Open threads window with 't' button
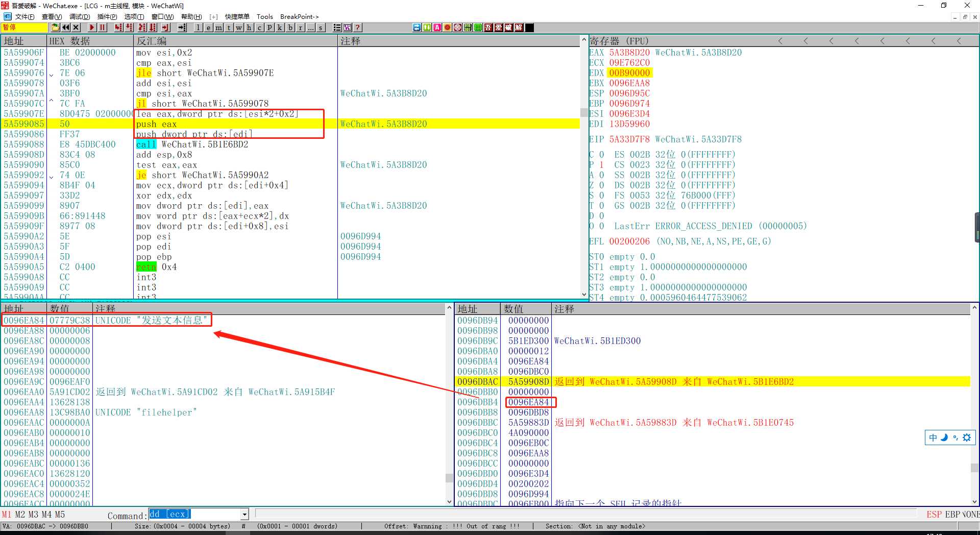The height and width of the screenshot is (535, 980). click(x=229, y=28)
